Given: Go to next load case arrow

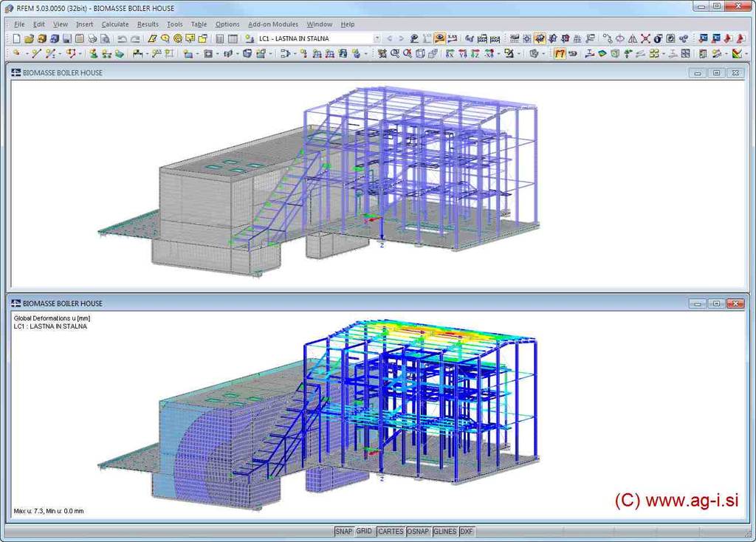Looking at the screenshot, I should [x=402, y=38].
